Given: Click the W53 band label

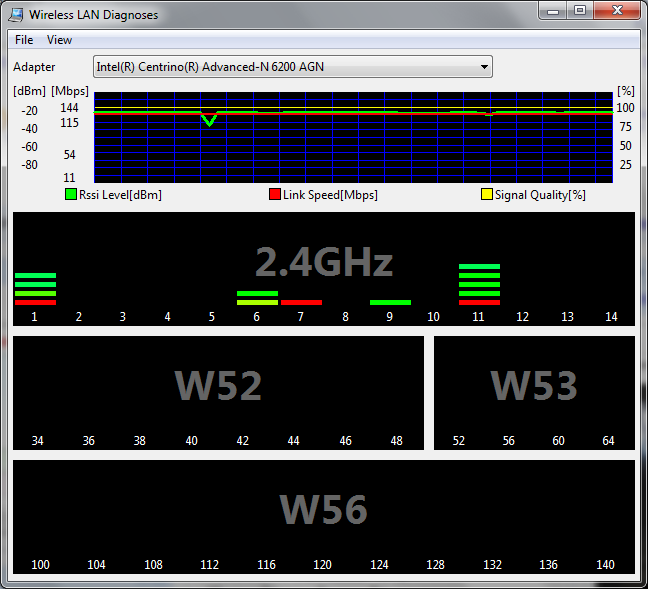Looking at the screenshot, I should [534, 386].
